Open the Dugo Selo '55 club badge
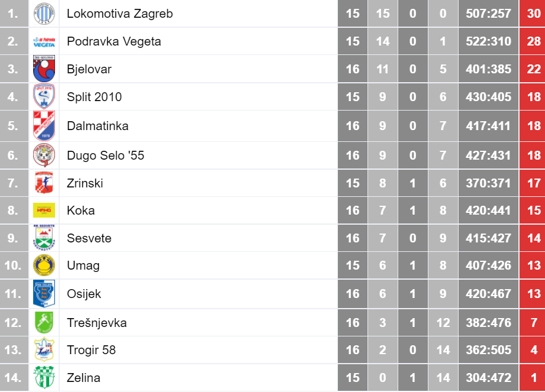Viewport: 545px width, 392px height. [44, 155]
